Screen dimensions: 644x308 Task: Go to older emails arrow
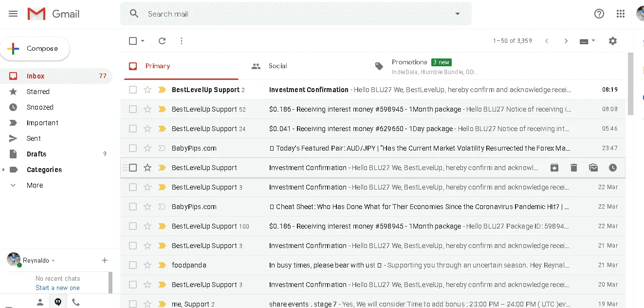click(566, 41)
